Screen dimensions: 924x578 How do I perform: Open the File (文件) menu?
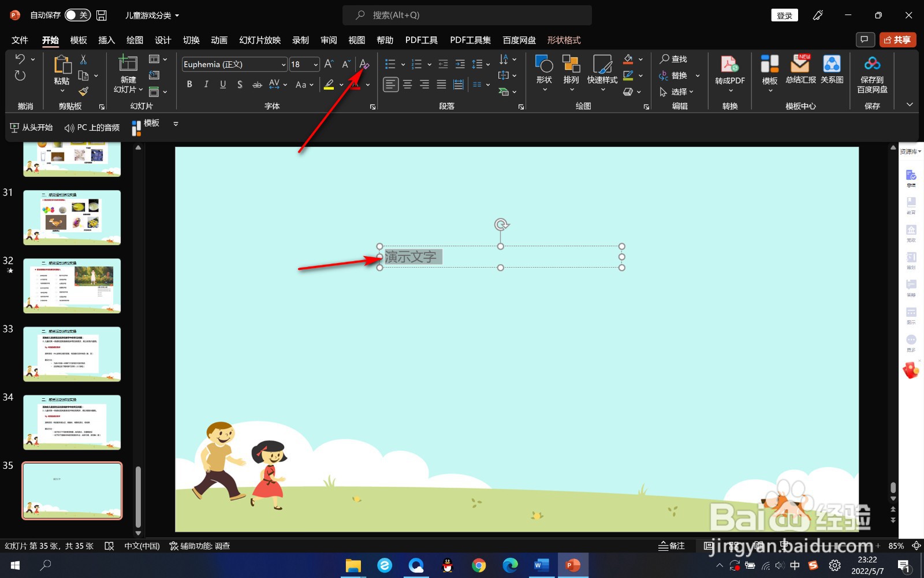pos(20,40)
